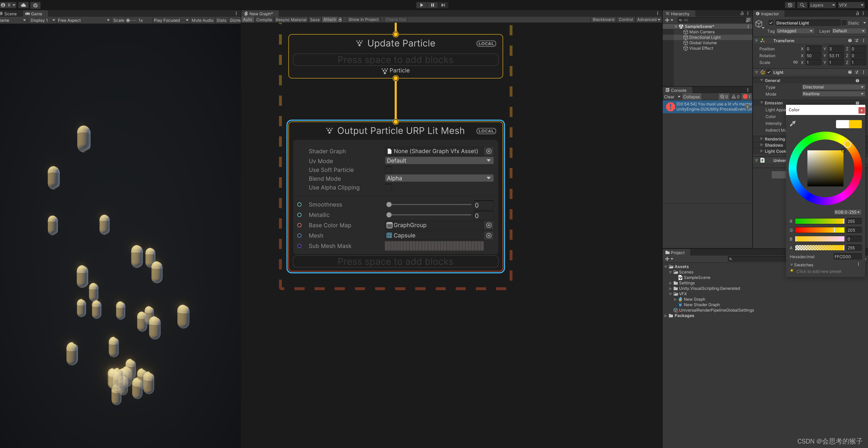Click the Play button in top toolbar
Screen dimensions: 868x448
(421, 5)
